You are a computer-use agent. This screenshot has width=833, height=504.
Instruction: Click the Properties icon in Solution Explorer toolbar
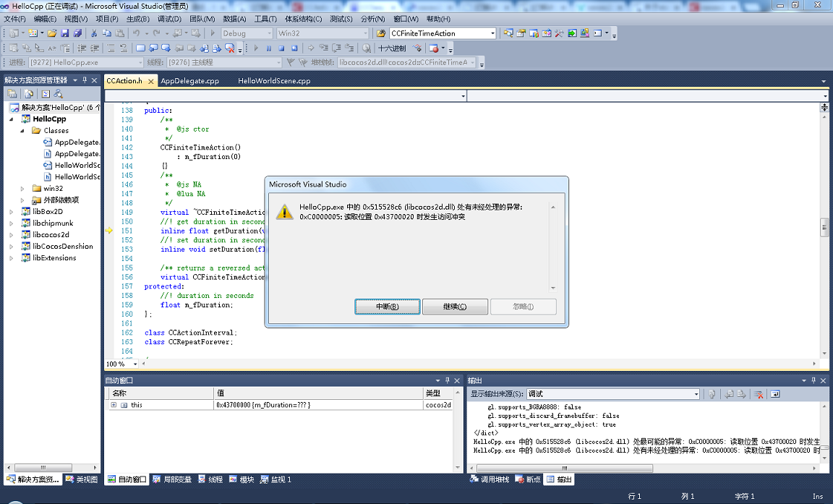point(12,93)
